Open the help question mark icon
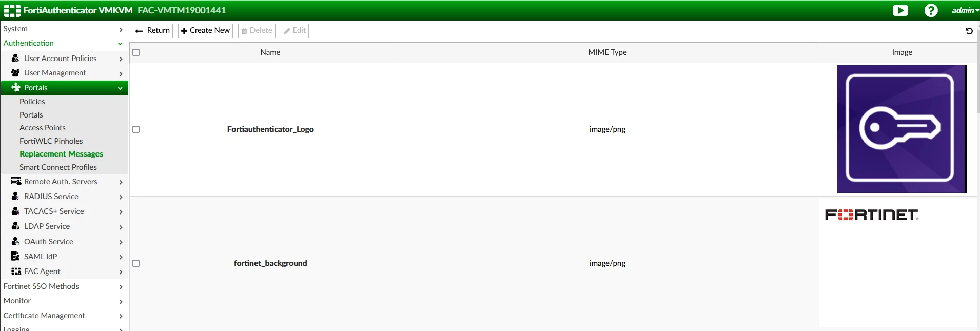This screenshot has height=331, width=980. click(x=931, y=10)
